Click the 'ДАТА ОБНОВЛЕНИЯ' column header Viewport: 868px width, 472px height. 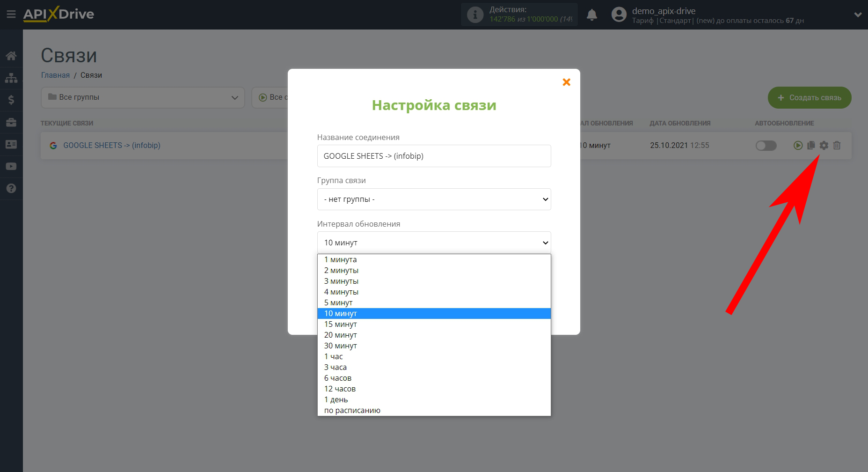point(680,123)
